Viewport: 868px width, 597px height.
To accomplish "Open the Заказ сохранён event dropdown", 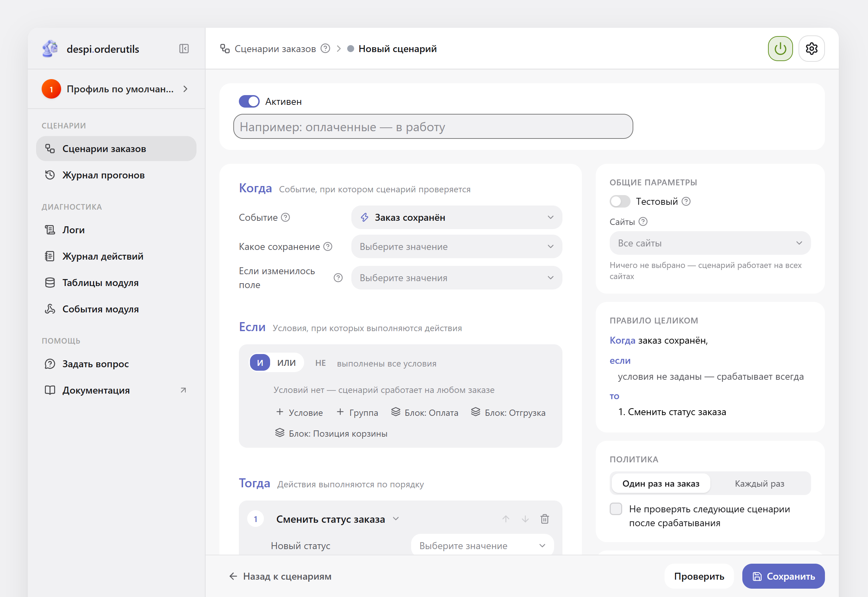I will [457, 217].
